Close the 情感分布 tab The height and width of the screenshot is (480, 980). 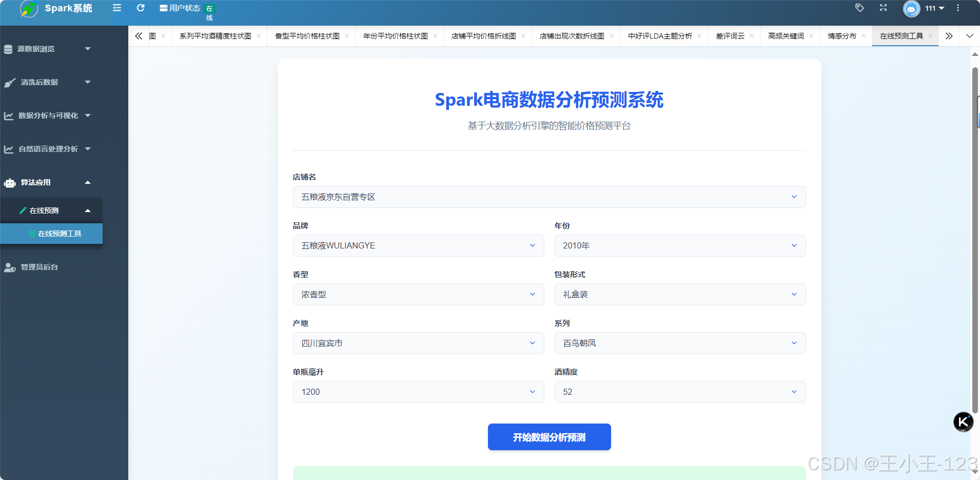864,36
